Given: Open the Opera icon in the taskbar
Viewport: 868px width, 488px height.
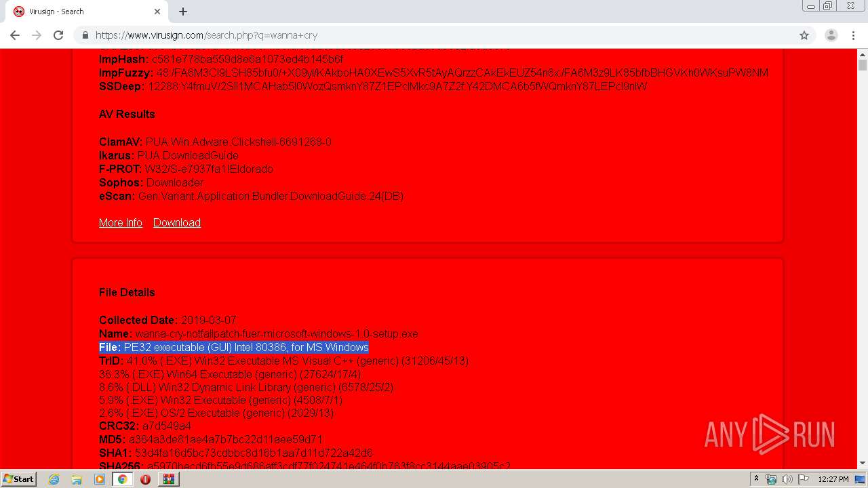Looking at the screenshot, I should (145, 479).
